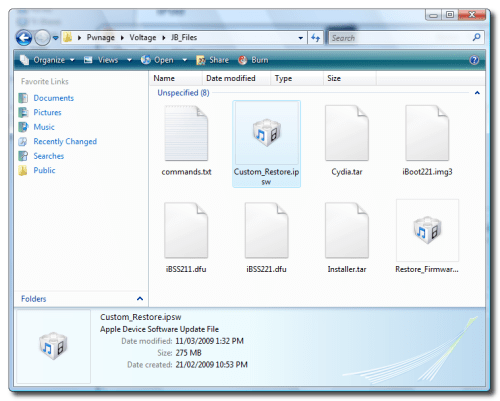Click the greyed Forward arrow button

coord(42,38)
